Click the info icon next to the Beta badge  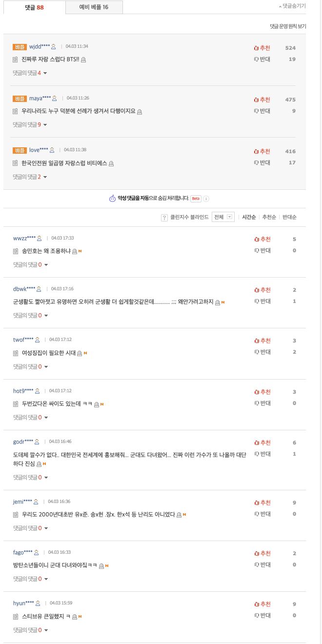(x=206, y=199)
